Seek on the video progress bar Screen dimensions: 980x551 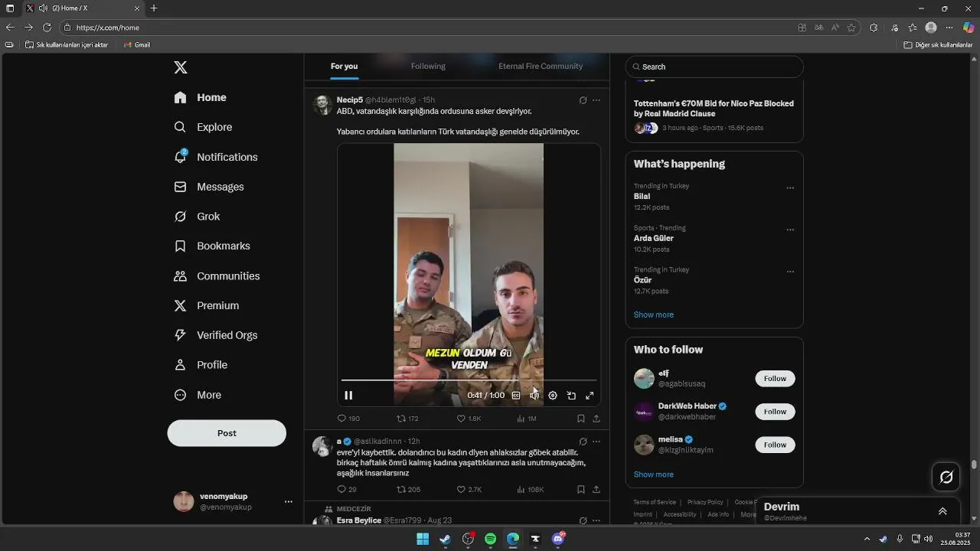(469, 380)
